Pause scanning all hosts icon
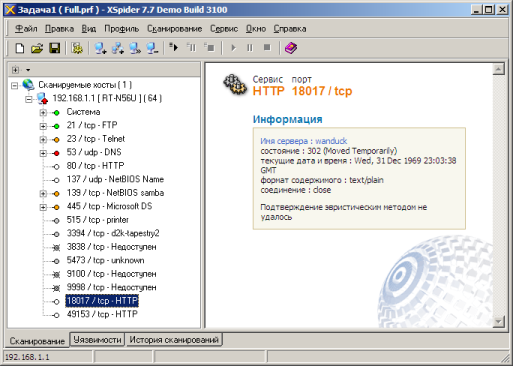The height and width of the screenshot is (366, 513). coord(191,48)
